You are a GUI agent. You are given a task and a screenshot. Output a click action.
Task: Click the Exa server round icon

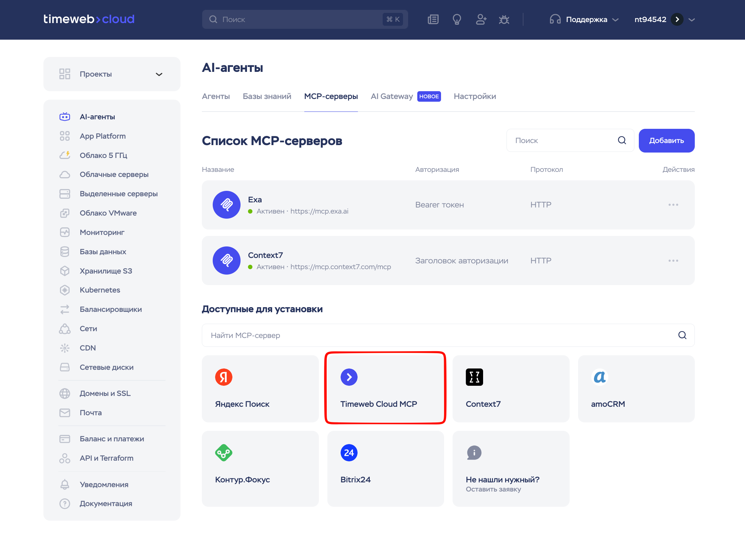tap(227, 205)
